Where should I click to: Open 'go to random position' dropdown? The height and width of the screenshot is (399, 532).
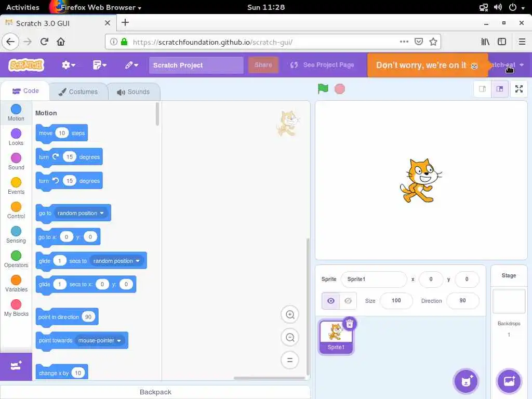click(x=81, y=213)
